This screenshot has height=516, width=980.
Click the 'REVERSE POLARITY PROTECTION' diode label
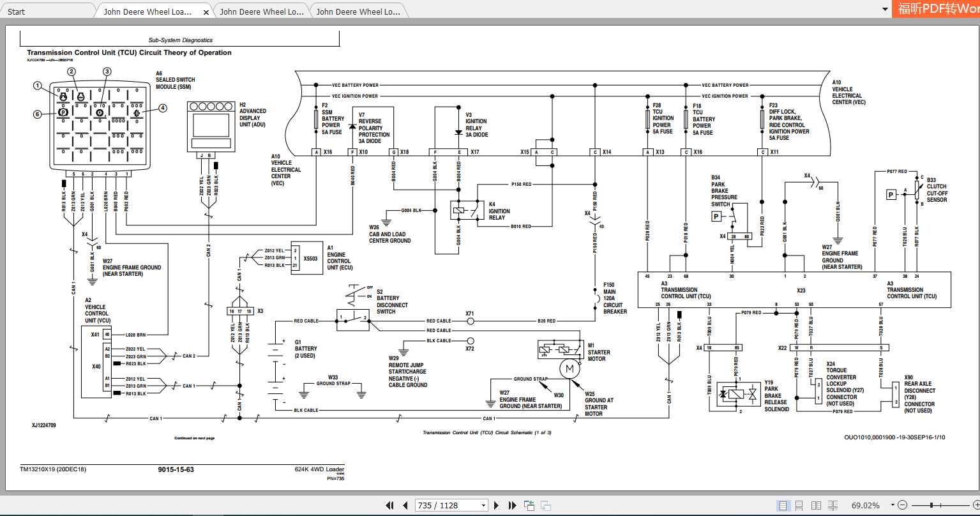click(x=374, y=128)
